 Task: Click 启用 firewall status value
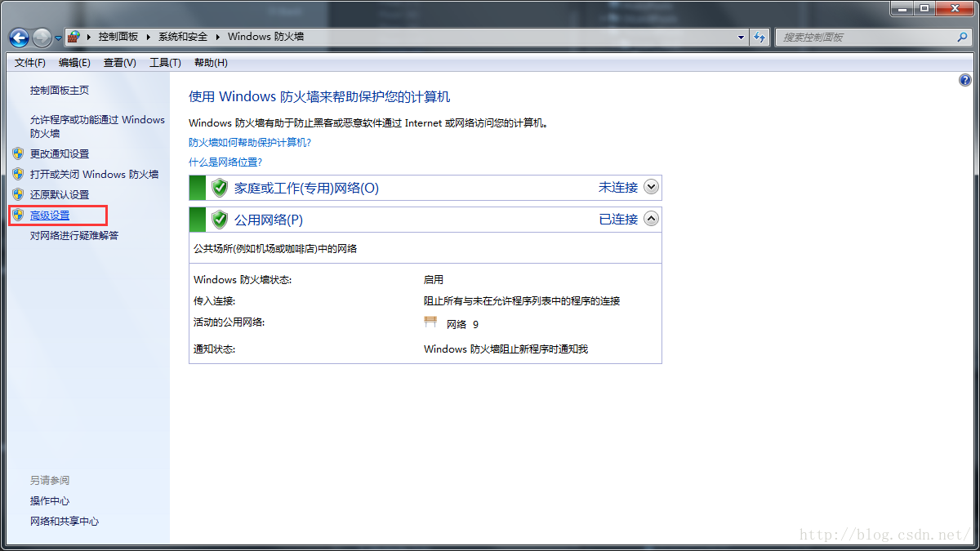434,280
